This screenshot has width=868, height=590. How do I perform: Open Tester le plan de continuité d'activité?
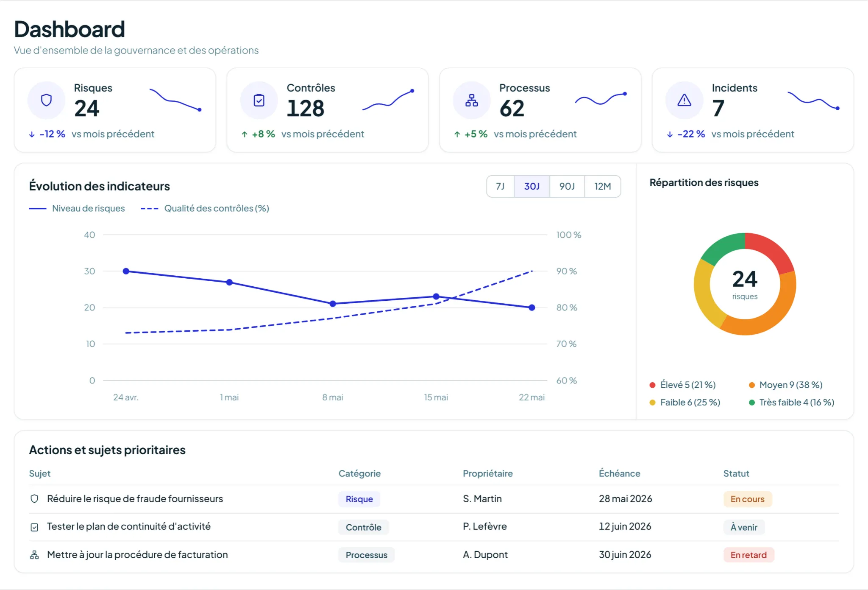[128, 526]
